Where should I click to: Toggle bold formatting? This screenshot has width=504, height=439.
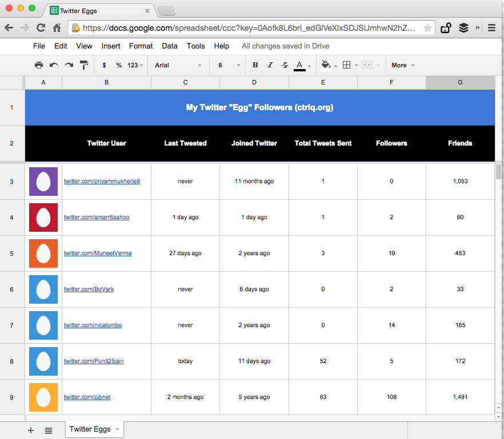[x=255, y=65]
